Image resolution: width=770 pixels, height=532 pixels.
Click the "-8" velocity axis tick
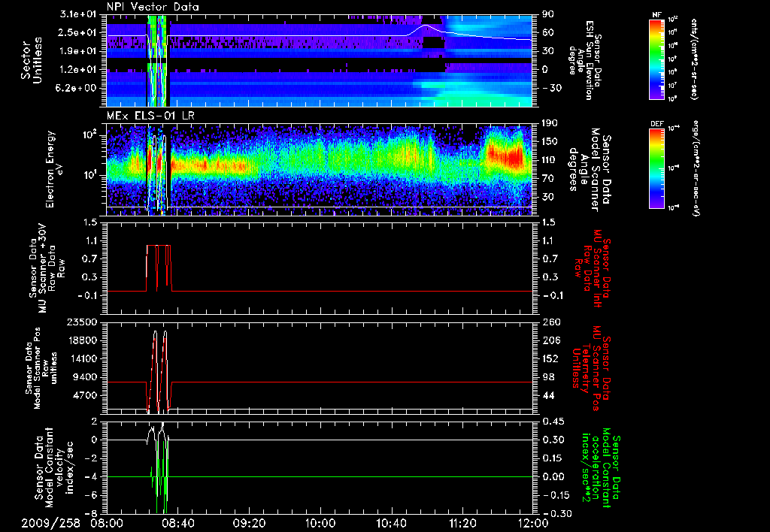(92, 514)
